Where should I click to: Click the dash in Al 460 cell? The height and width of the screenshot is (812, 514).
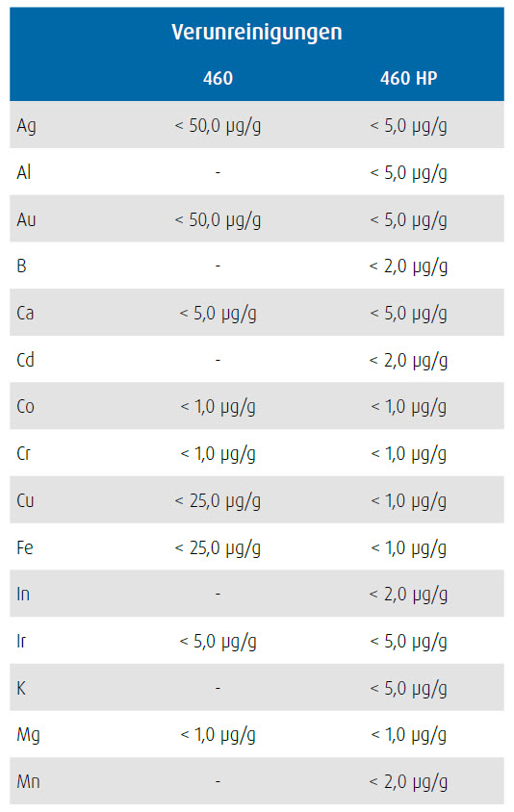point(218,172)
